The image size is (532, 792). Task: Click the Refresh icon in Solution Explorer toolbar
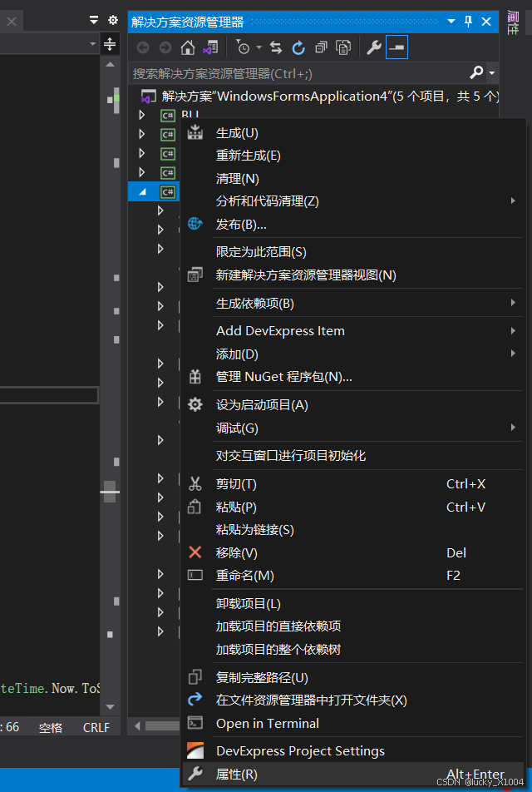298,47
